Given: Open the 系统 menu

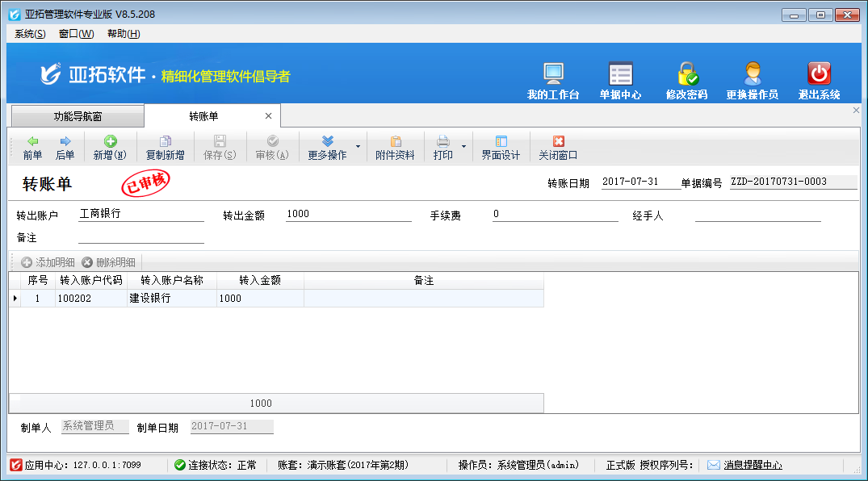Looking at the screenshot, I should (x=30, y=34).
